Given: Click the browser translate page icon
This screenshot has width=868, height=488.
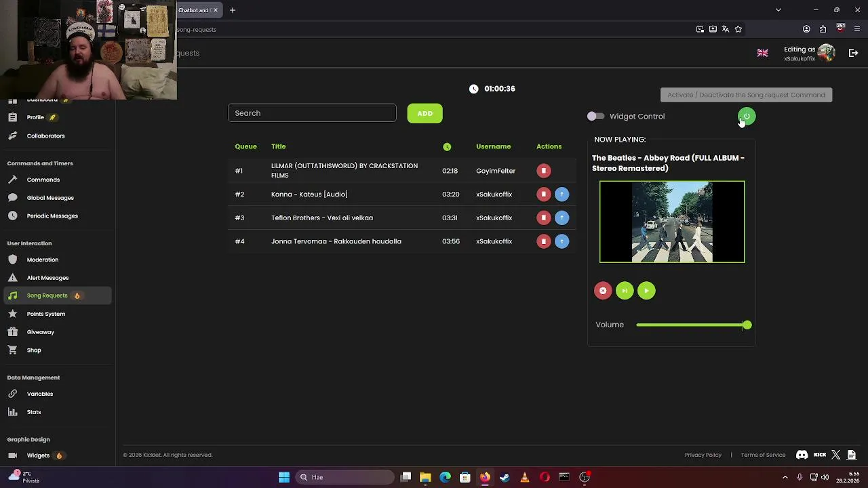Looking at the screenshot, I should tap(726, 29).
